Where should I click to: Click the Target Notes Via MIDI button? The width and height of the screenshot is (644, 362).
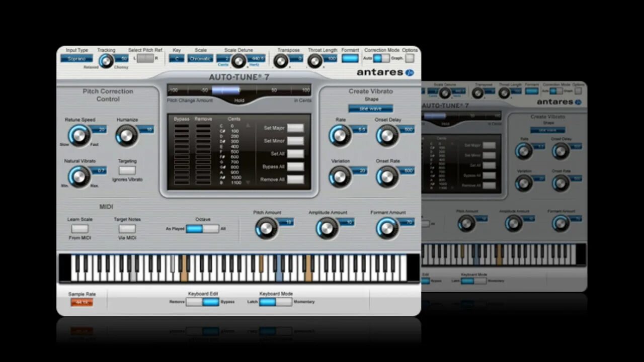tap(127, 229)
